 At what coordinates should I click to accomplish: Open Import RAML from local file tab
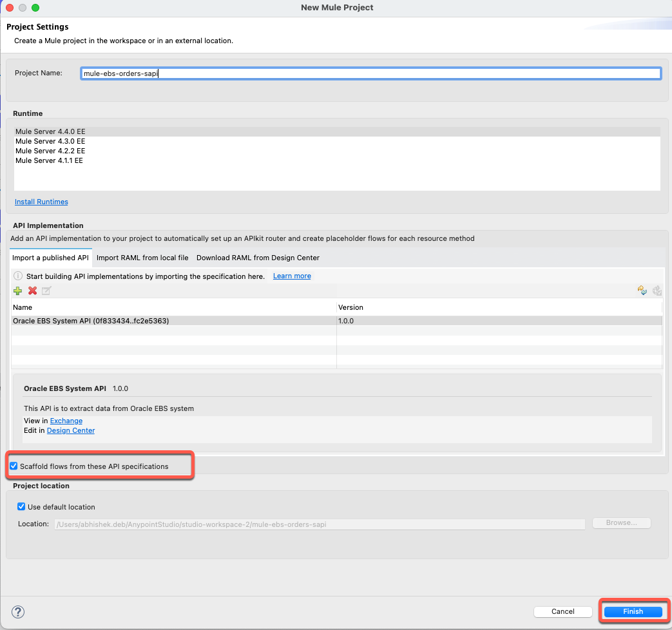[142, 258]
